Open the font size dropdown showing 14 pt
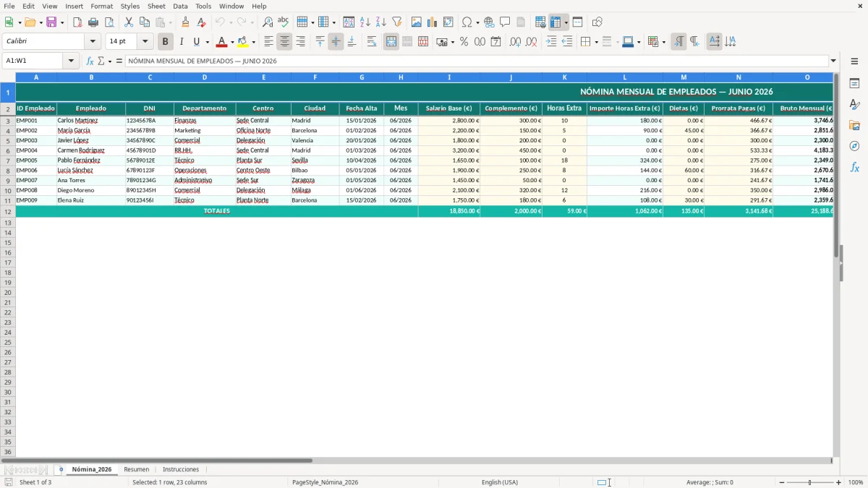The height and width of the screenshot is (488, 868). pos(145,42)
